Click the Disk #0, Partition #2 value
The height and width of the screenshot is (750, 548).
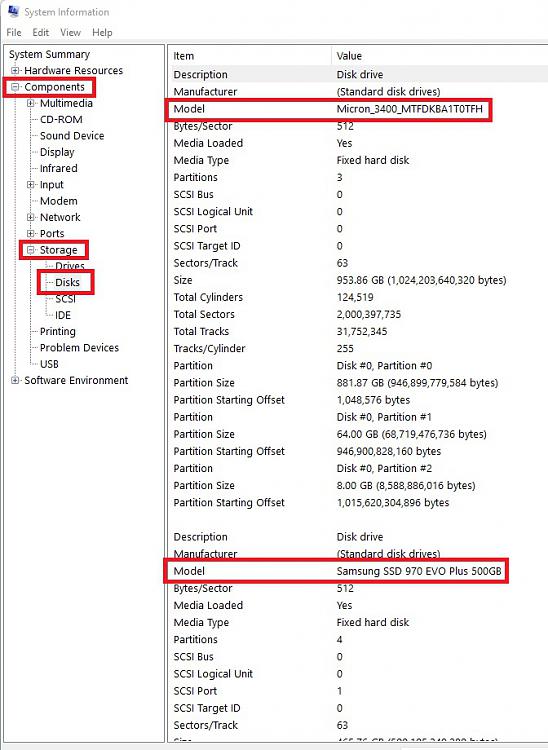click(384, 469)
